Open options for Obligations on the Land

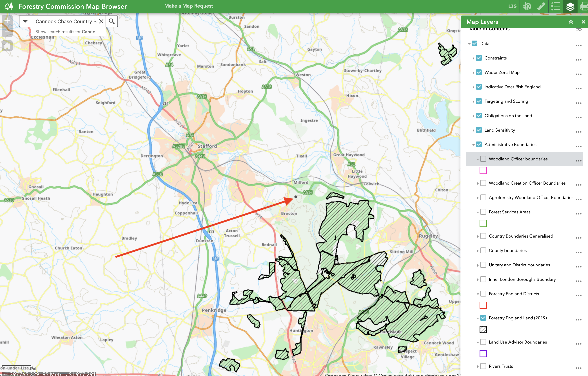pyautogui.click(x=578, y=118)
